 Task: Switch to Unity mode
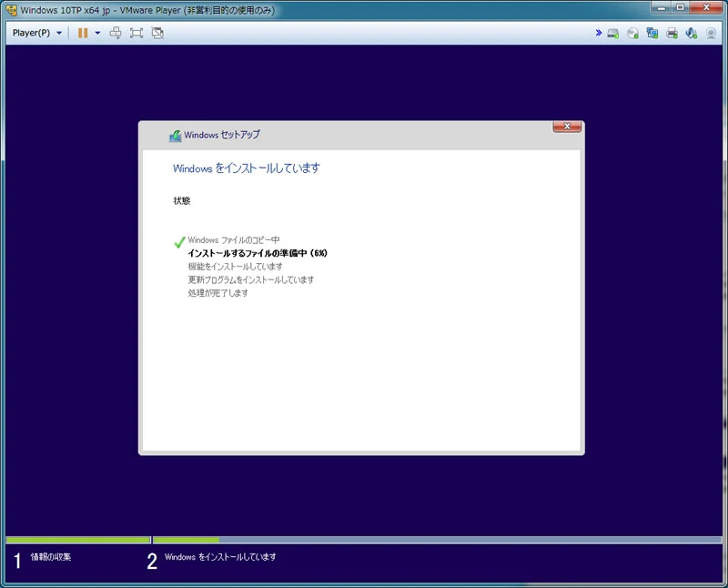[x=157, y=33]
